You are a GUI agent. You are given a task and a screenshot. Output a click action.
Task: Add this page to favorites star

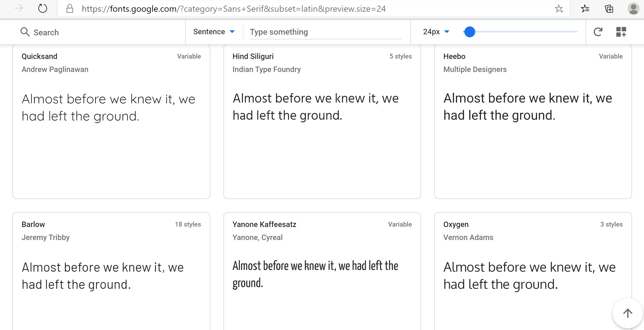pos(559,9)
